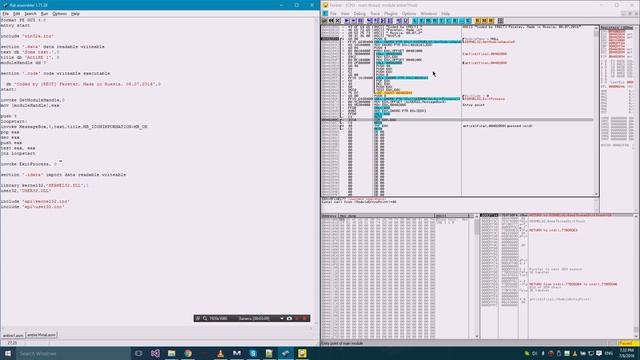The image size is (640, 360).
Task: Click OllyDbg Run program play icon
Action: pyautogui.click(x=347, y=20)
